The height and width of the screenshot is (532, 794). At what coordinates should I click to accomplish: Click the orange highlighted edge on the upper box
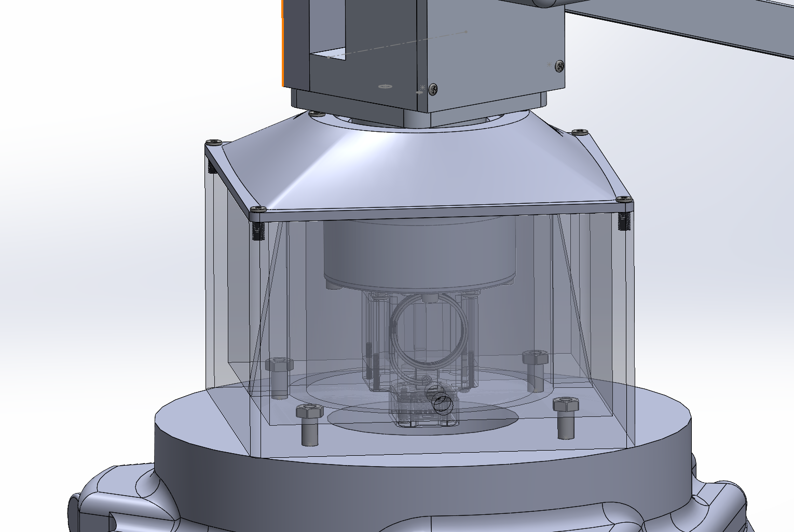click(x=283, y=43)
